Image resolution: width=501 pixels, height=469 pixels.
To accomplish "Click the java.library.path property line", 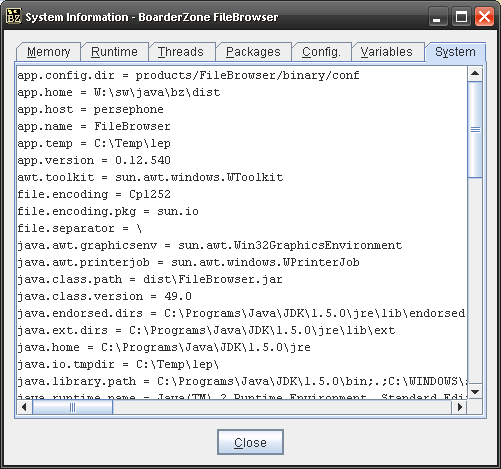I will [242, 381].
